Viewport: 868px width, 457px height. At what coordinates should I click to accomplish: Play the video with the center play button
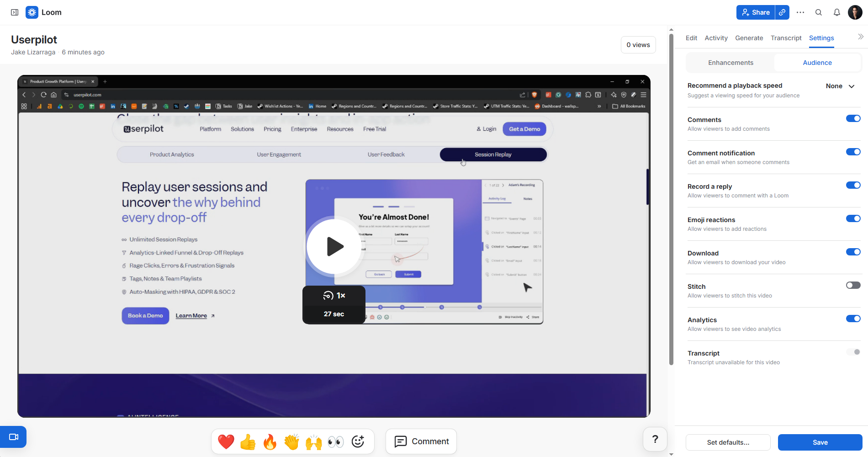tap(334, 247)
